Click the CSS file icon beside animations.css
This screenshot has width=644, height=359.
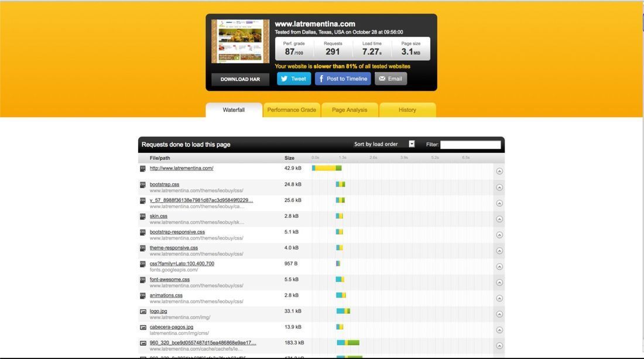click(x=142, y=296)
